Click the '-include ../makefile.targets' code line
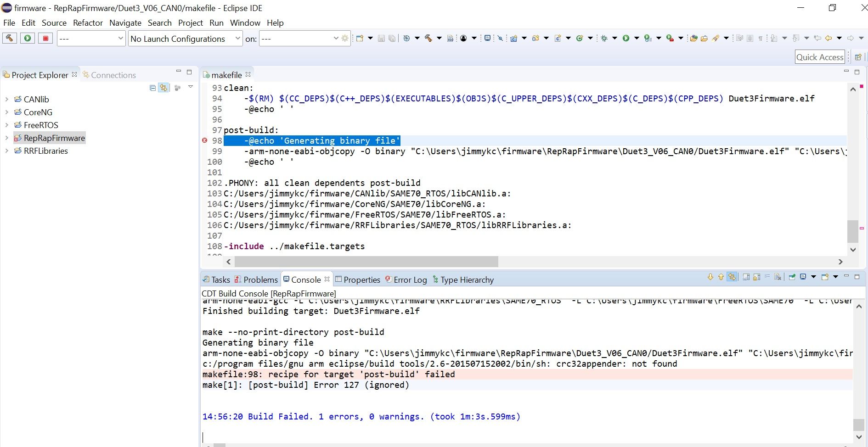This screenshot has width=868, height=447. 294,246
